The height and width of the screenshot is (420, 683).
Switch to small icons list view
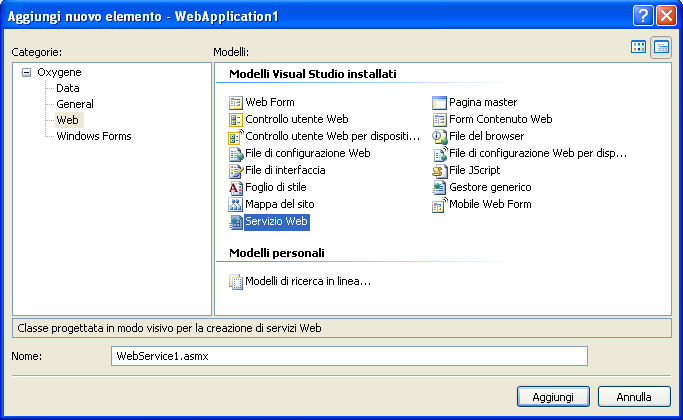[661, 47]
